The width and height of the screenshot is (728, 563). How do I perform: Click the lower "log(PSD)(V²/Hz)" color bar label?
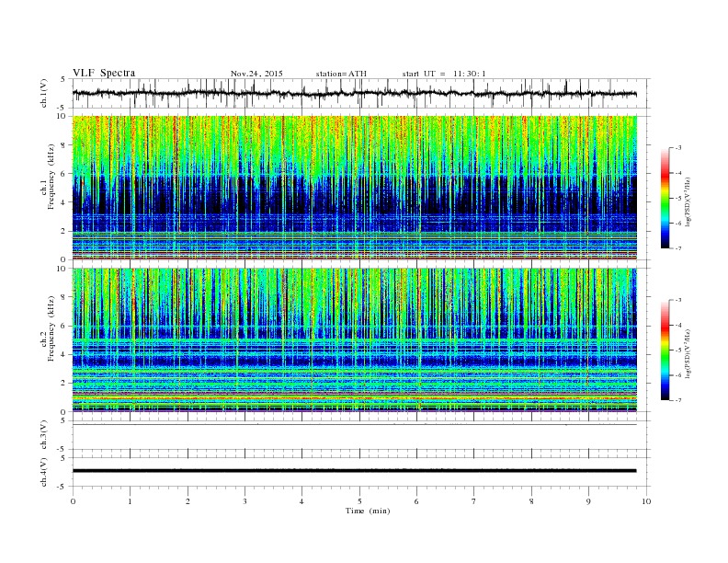688,353
